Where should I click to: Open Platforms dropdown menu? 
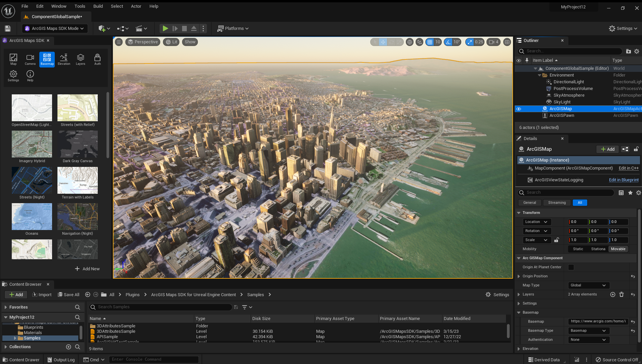click(233, 29)
